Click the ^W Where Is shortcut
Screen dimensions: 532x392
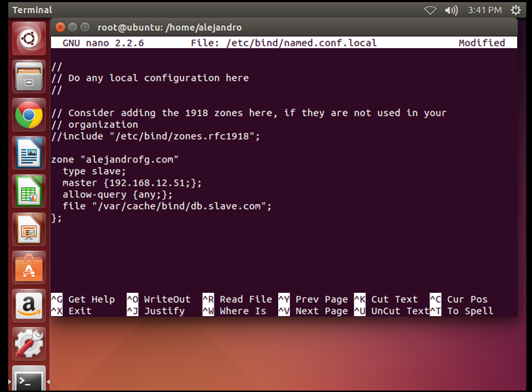[235, 311]
